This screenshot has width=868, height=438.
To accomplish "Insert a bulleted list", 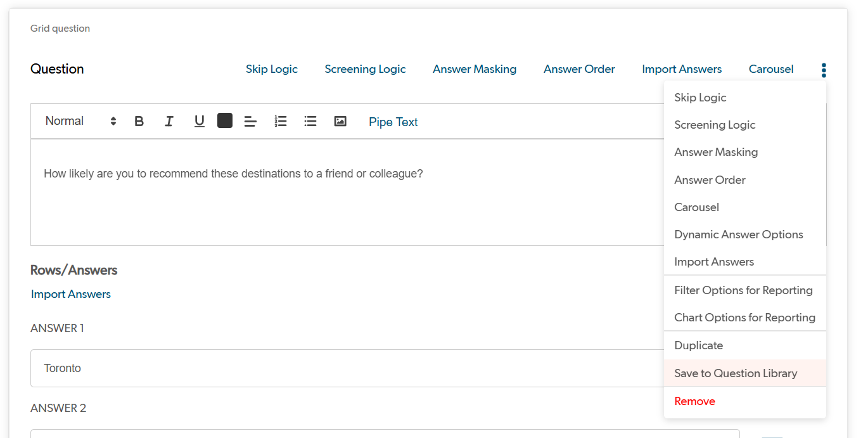I will (x=310, y=121).
